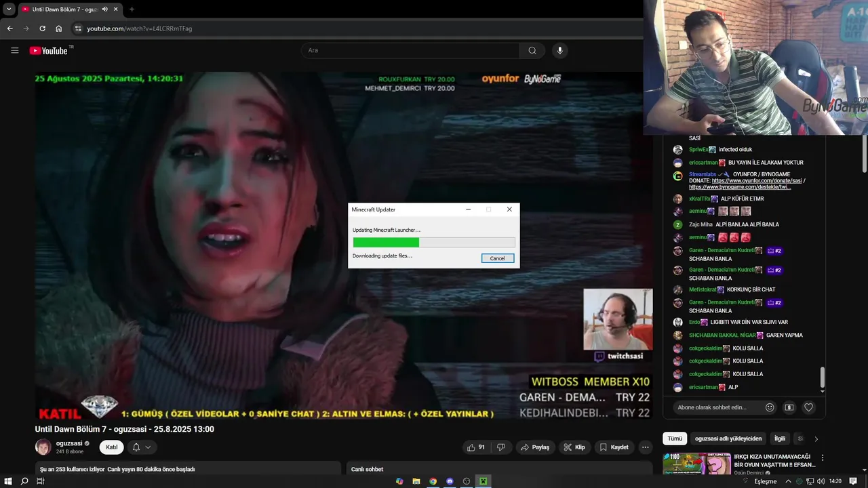The height and width of the screenshot is (488, 868).
Task: Click the taskbar clock 14:20
Action: point(835,481)
